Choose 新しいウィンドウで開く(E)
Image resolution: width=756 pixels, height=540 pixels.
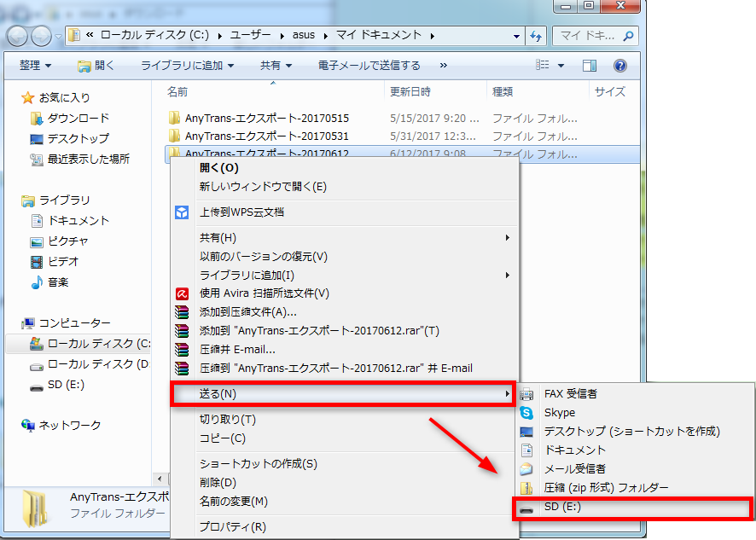(264, 187)
